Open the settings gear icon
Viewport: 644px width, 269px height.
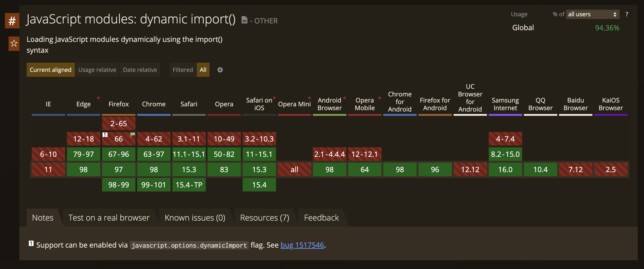[x=220, y=70]
